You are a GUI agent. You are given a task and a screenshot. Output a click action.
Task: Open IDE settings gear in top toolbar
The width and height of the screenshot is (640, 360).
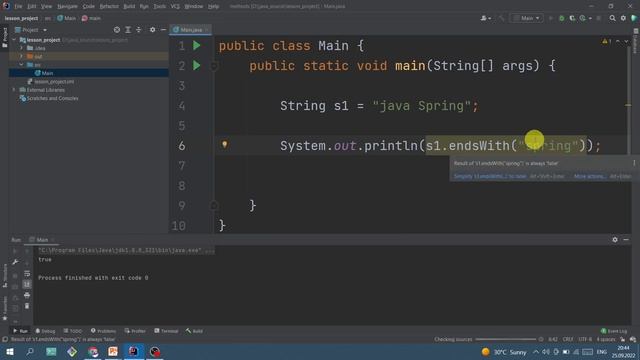tap(623, 18)
